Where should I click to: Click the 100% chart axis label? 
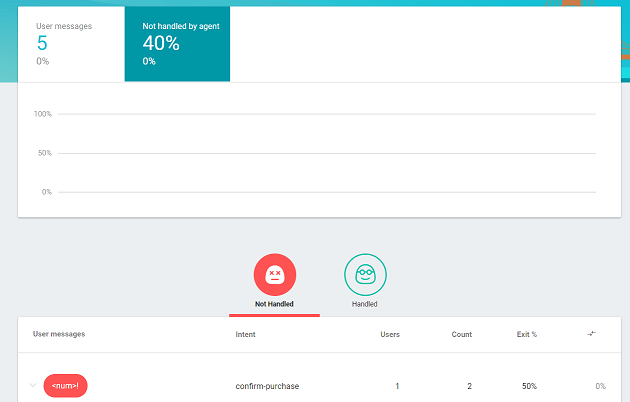coord(43,114)
